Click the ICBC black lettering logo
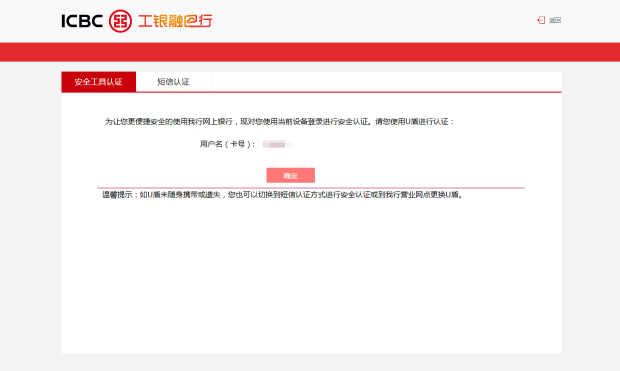Image resolution: width=620 pixels, height=371 pixels. pos(82,21)
